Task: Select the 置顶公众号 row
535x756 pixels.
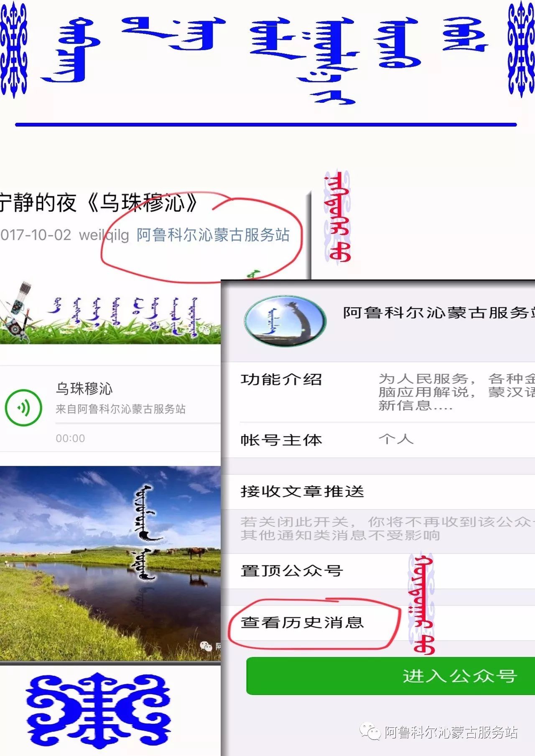Action: (x=378, y=571)
